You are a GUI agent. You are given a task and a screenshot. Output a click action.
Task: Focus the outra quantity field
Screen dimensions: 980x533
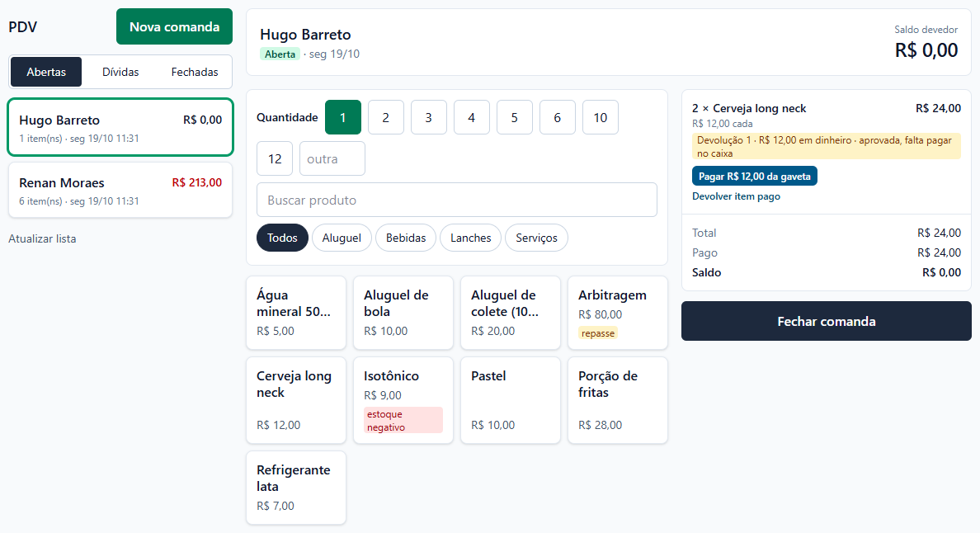coord(332,158)
